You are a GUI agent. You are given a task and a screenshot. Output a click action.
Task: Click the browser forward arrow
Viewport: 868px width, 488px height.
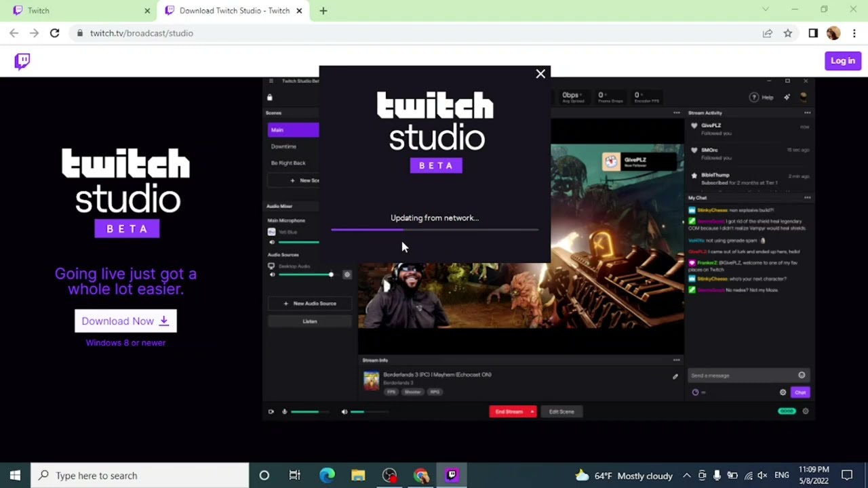[34, 33]
